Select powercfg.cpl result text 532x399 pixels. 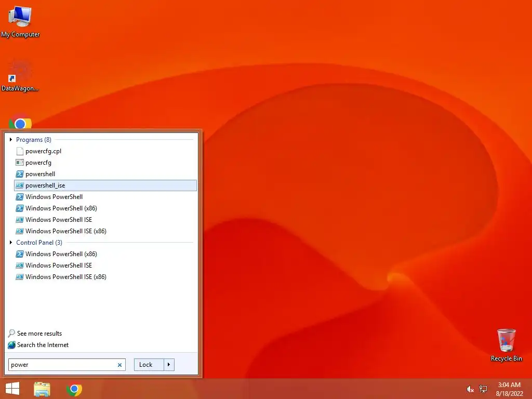(44, 151)
